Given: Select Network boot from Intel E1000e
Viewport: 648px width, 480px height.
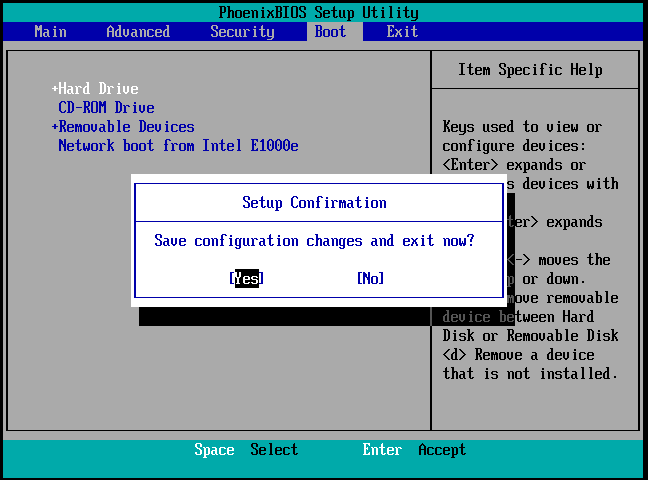Looking at the screenshot, I should click(178, 146).
